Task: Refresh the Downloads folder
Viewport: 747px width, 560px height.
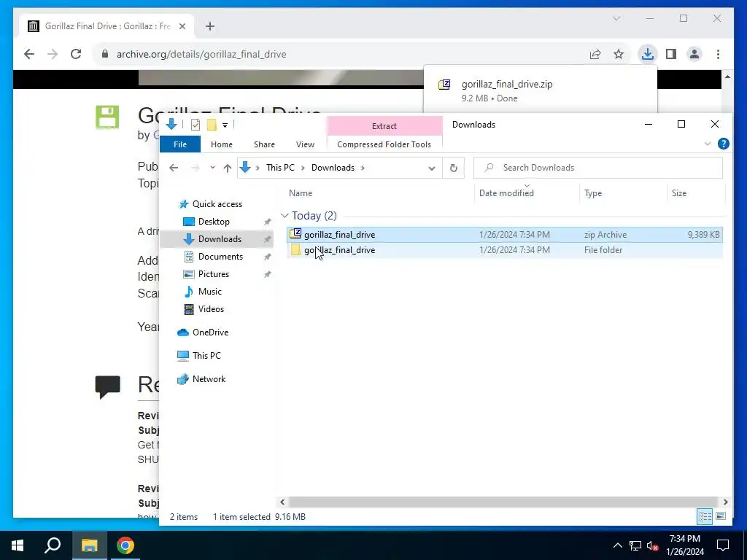Action: [x=454, y=168]
